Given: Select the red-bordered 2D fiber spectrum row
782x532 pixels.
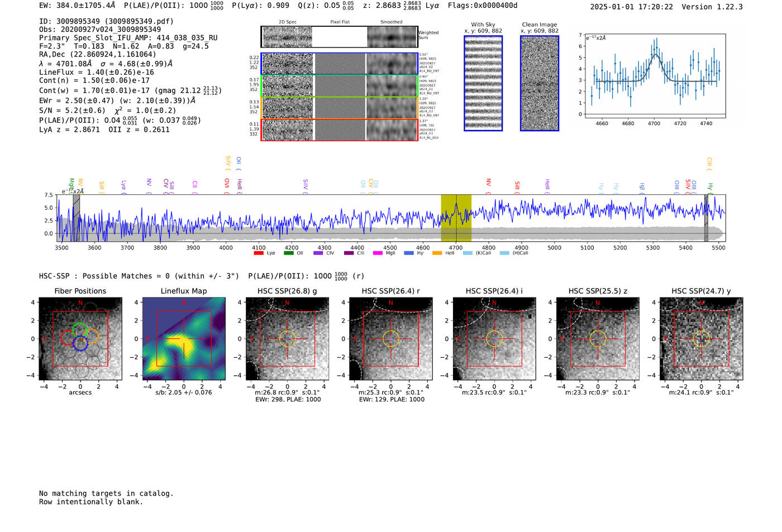Looking at the screenshot, I should tap(340, 130).
